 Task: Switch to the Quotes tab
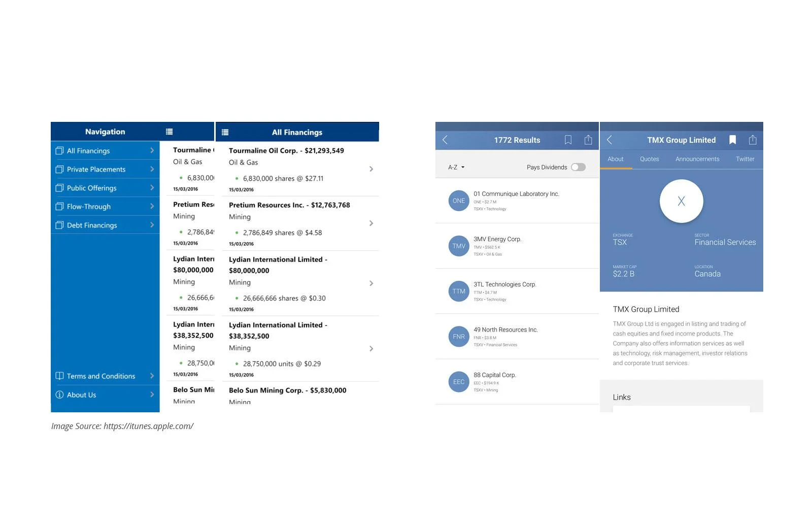(650, 159)
